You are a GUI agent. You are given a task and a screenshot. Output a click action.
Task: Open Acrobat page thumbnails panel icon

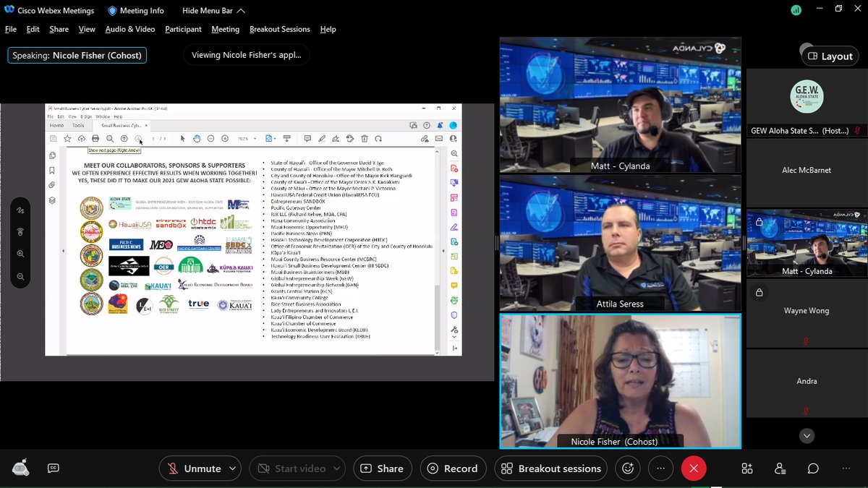pyautogui.click(x=53, y=155)
